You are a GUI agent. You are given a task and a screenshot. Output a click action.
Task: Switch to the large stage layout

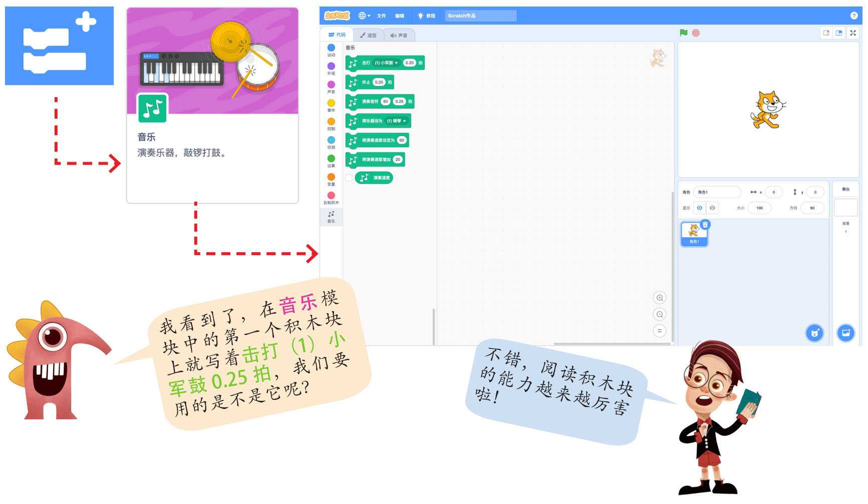[x=839, y=33]
